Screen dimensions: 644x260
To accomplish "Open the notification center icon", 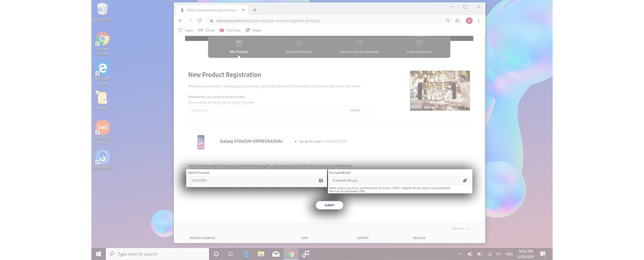I will click(x=543, y=254).
